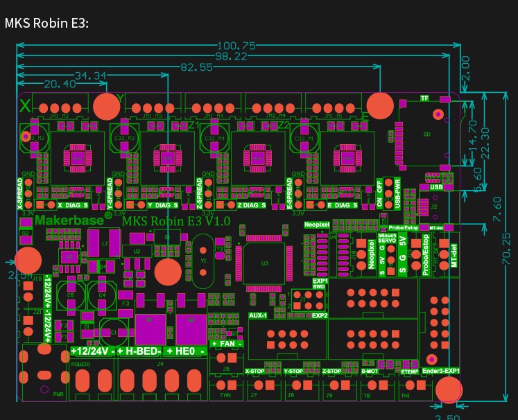Select the PWR barrel jack label
The width and height of the screenshot is (518, 420).
(58, 394)
